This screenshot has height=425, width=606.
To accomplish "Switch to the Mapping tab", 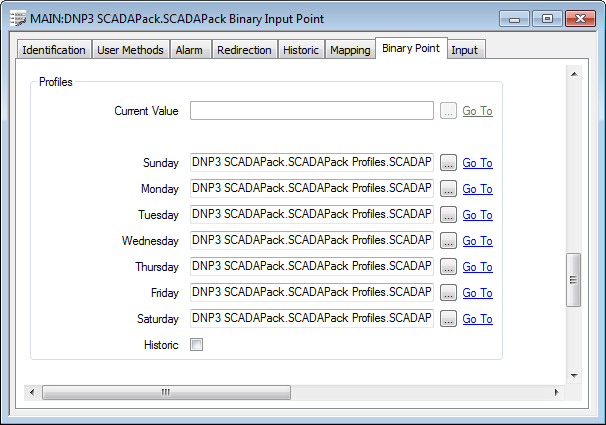I will [350, 50].
